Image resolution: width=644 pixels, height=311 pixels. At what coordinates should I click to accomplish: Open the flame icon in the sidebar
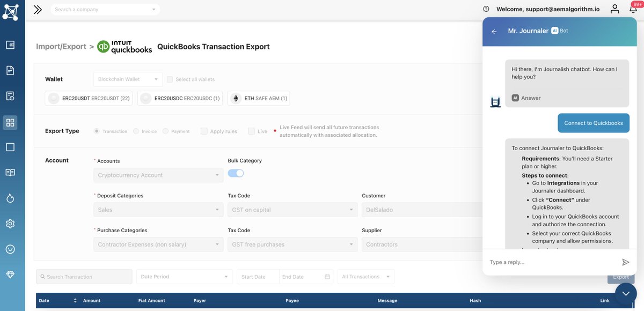pyautogui.click(x=10, y=198)
